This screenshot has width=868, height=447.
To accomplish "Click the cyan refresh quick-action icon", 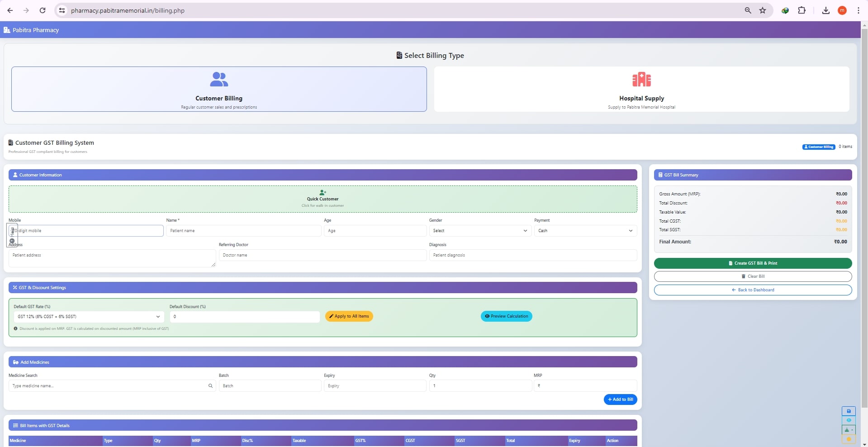I will pyautogui.click(x=849, y=420).
